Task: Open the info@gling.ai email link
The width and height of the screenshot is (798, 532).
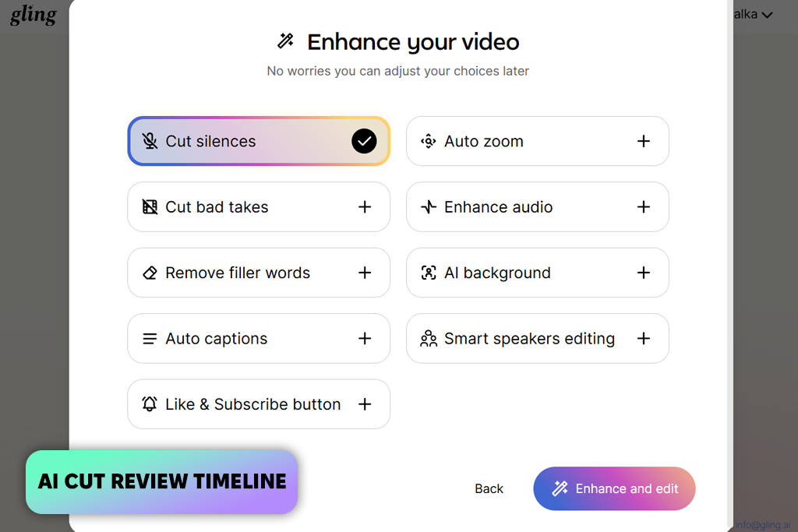Action: (x=763, y=525)
